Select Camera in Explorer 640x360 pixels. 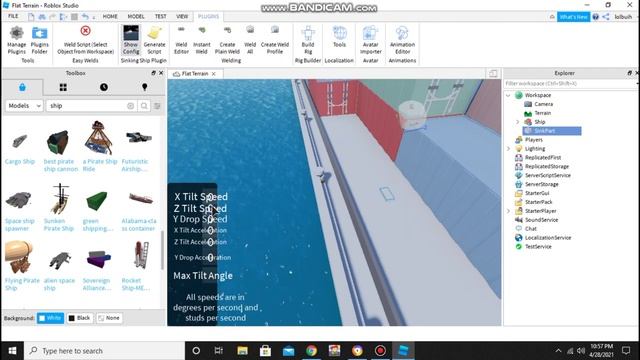point(543,104)
